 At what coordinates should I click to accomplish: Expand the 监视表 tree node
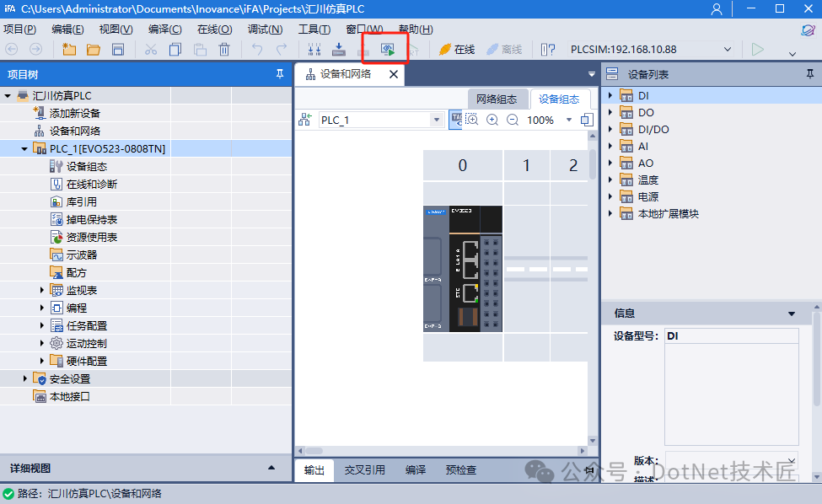click(42, 290)
